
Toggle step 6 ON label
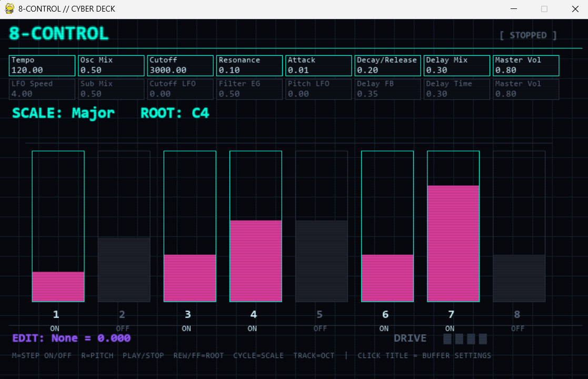click(384, 328)
